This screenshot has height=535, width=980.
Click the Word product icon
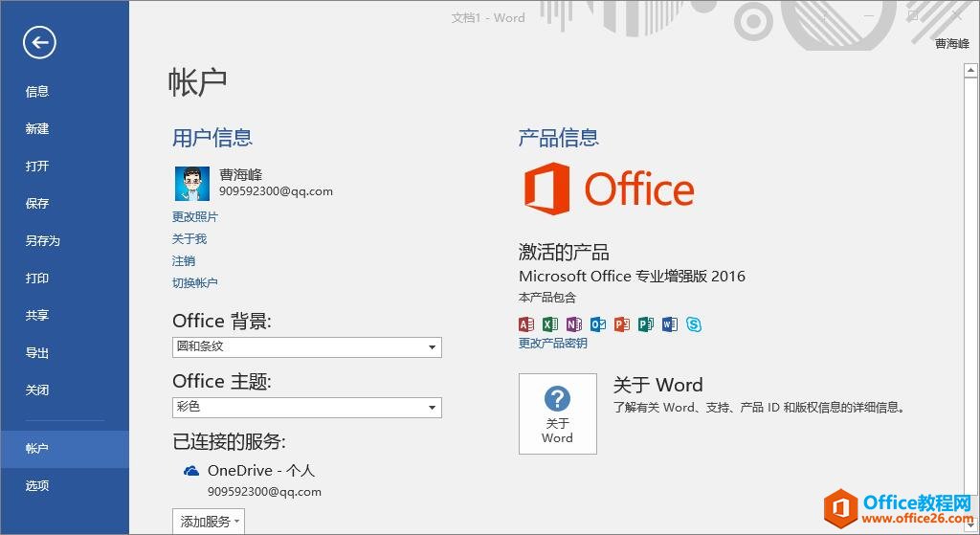click(669, 323)
